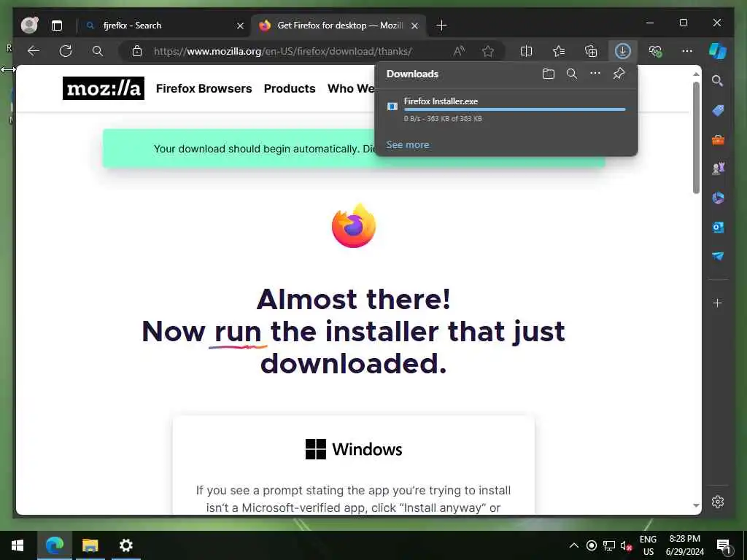Image resolution: width=747 pixels, height=560 pixels.
Task: Customize sidebar with plus icon
Action: (x=718, y=303)
